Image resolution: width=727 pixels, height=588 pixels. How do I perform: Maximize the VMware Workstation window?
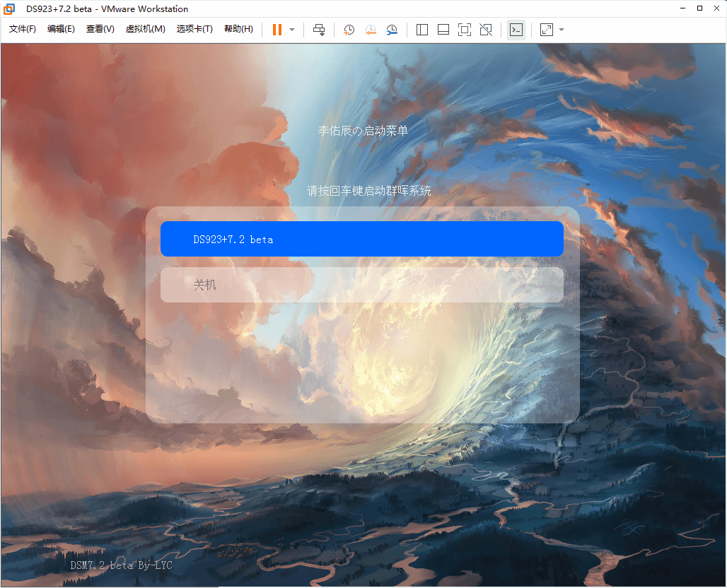[699, 8]
